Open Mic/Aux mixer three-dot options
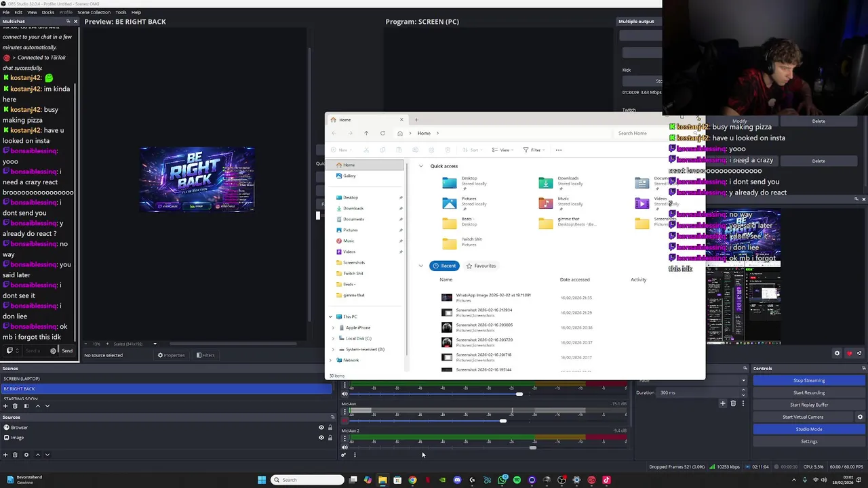Viewport: 868px width, 488px height. pos(344,413)
